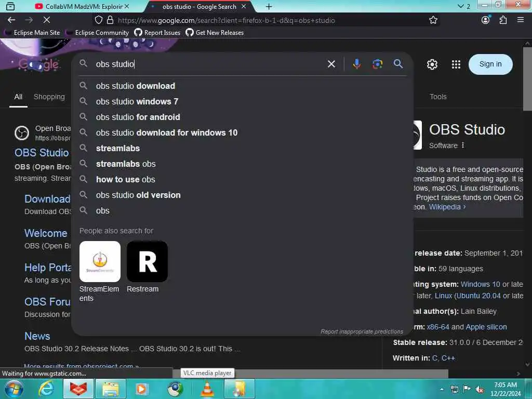Click the horizontal page scrollbar
Viewport: 532px width, 399px height.
(x=311, y=374)
